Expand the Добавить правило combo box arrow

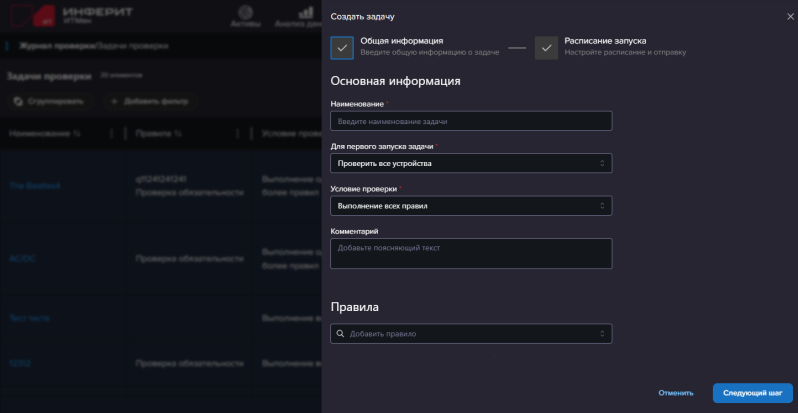point(602,334)
